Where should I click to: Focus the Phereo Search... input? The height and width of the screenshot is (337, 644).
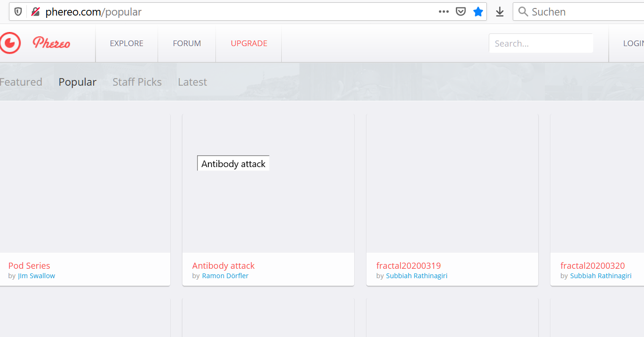pyautogui.click(x=541, y=43)
